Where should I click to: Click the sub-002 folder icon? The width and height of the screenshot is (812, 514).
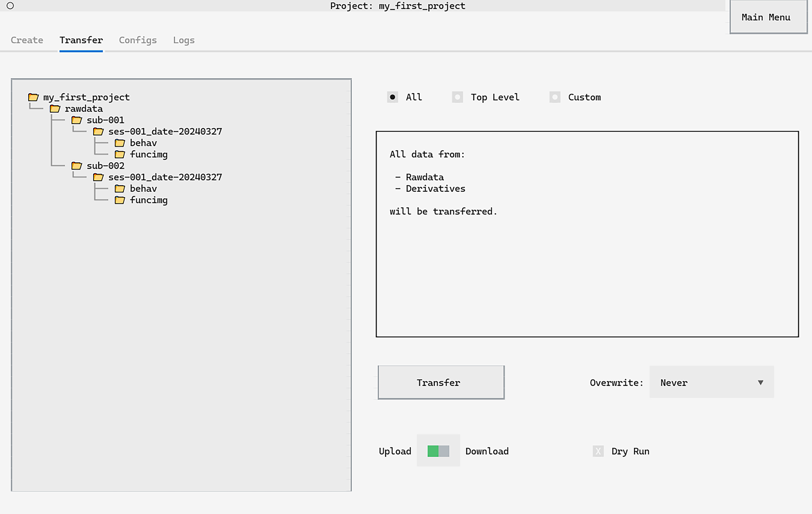pyautogui.click(x=76, y=166)
